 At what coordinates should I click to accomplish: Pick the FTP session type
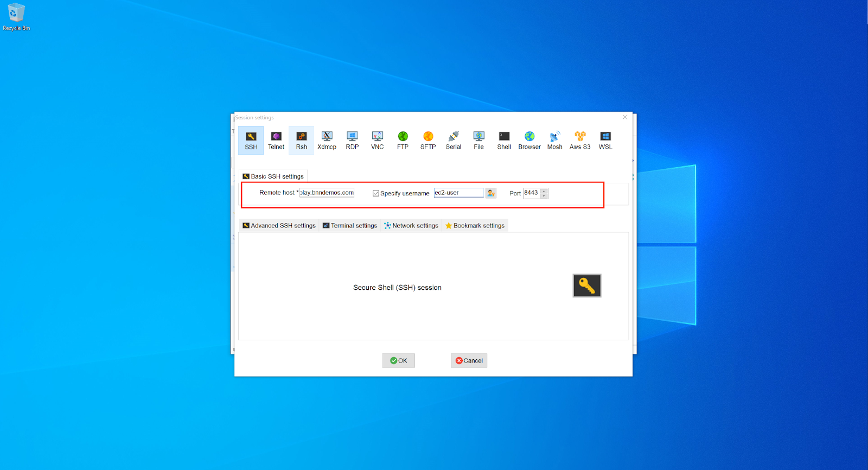click(403, 141)
